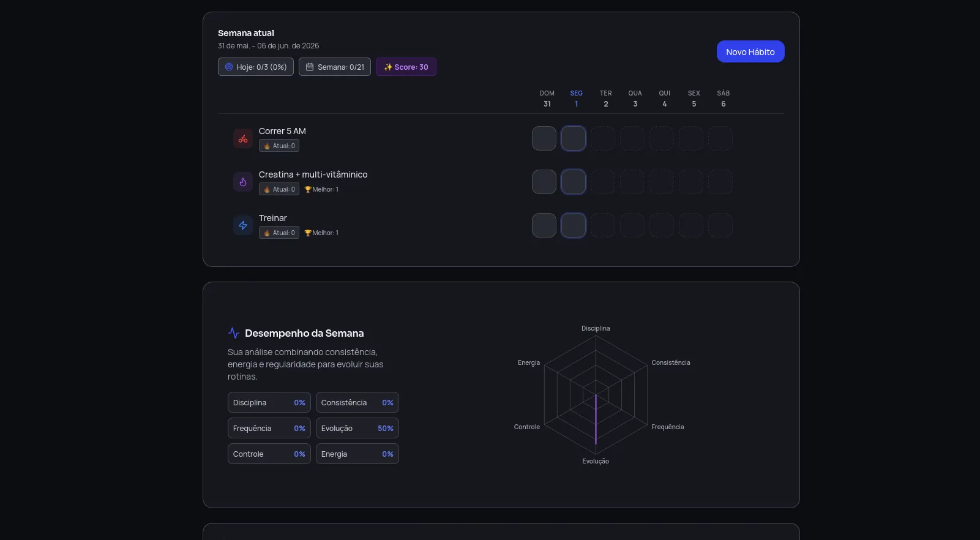Open the Score: 30 badge
Screen dimensions: 980x540
click(x=406, y=67)
